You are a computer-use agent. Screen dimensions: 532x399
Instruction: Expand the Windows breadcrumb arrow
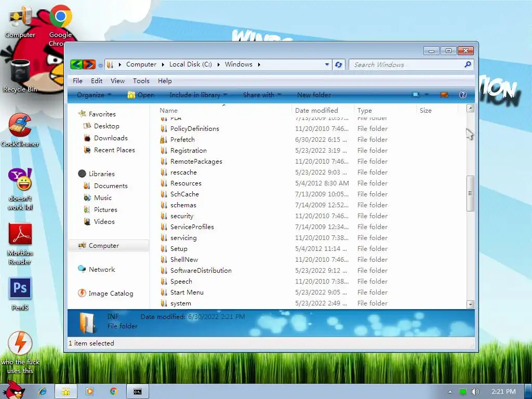(x=259, y=64)
